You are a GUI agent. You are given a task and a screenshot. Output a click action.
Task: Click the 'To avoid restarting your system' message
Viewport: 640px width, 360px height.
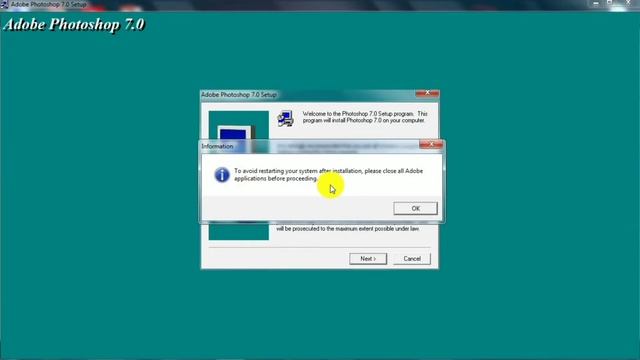pyautogui.click(x=328, y=175)
